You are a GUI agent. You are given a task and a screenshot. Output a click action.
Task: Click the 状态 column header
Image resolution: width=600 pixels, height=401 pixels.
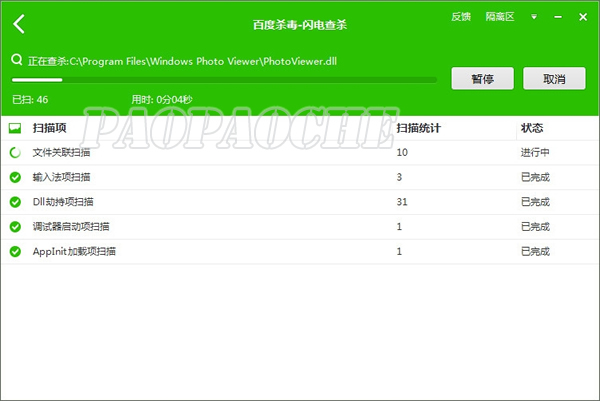(x=531, y=129)
